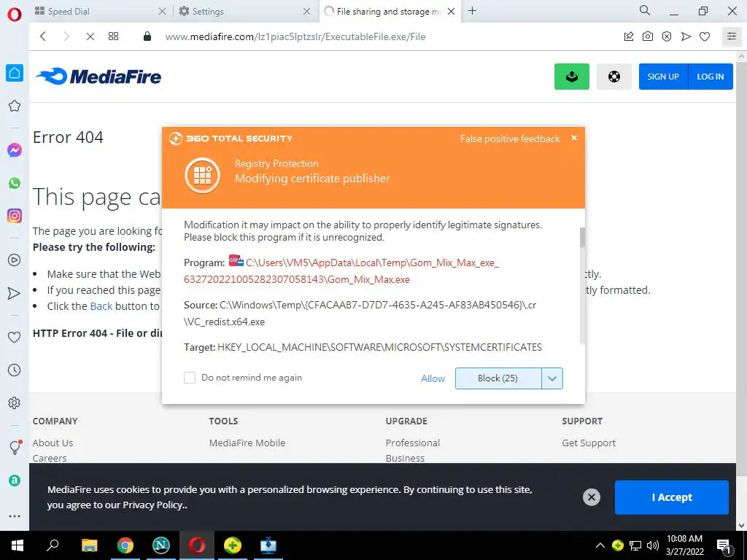Open History clock in sidebar

pyautogui.click(x=15, y=370)
